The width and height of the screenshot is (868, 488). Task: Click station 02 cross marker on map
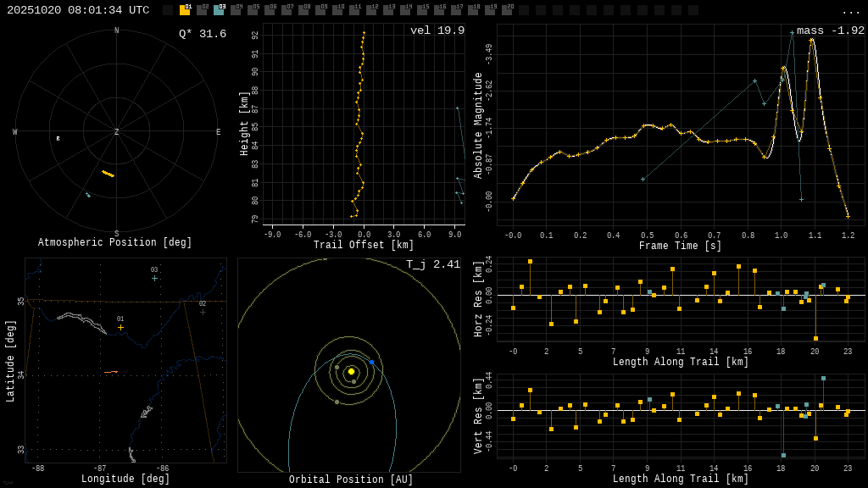tap(203, 312)
